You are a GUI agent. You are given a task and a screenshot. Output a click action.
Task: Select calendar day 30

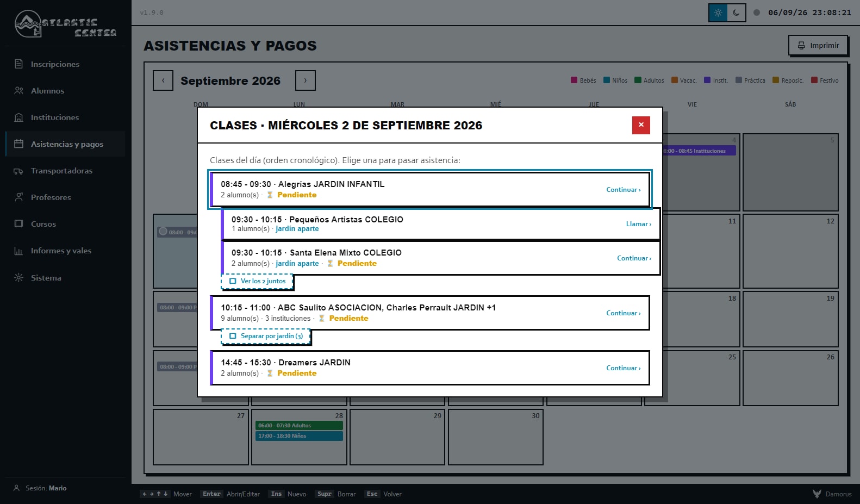tap(496, 437)
